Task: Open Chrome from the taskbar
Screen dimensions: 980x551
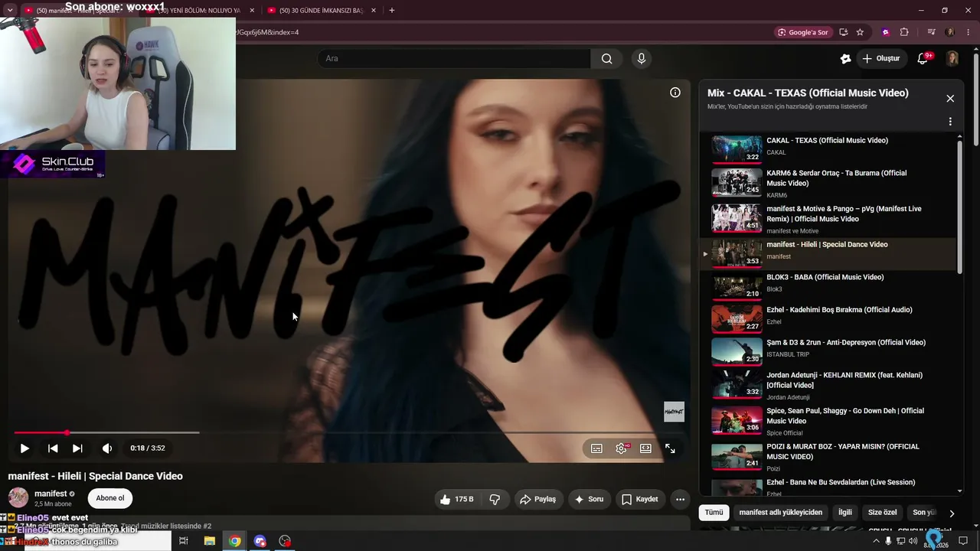Action: [234, 541]
